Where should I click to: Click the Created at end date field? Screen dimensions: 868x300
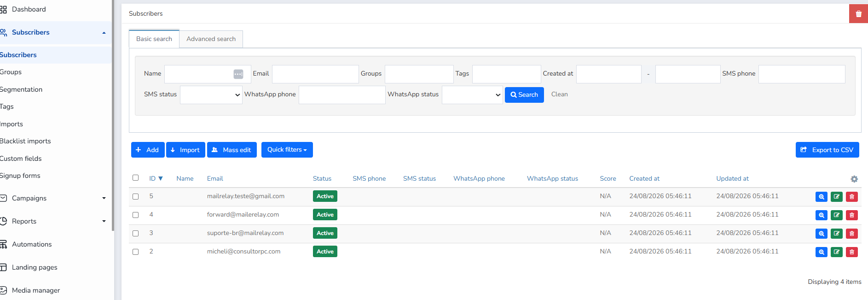point(688,74)
